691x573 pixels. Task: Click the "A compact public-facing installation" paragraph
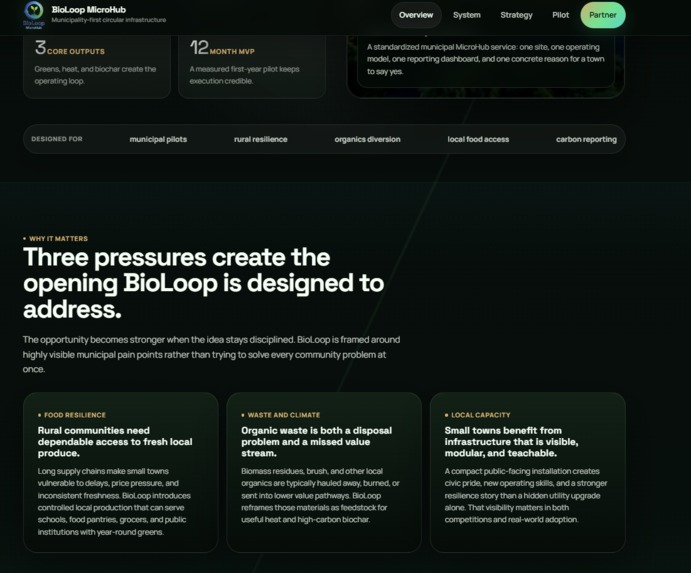[x=526, y=495]
